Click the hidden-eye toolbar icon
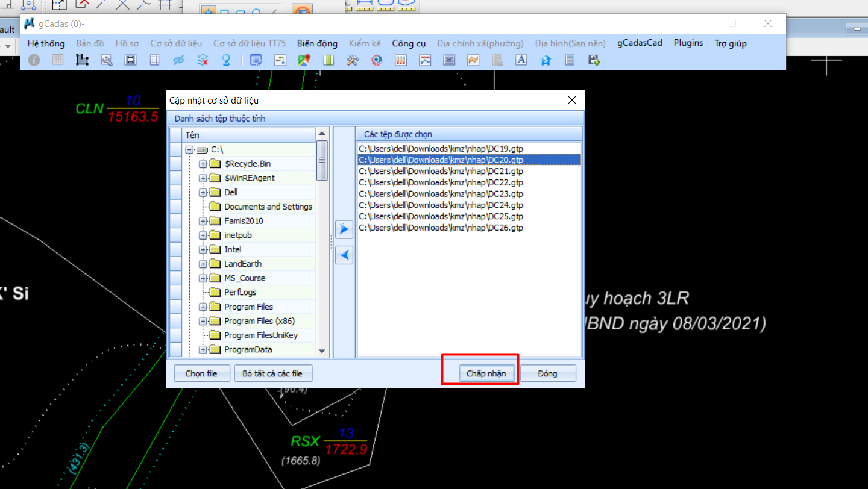868x489 pixels. [x=178, y=60]
